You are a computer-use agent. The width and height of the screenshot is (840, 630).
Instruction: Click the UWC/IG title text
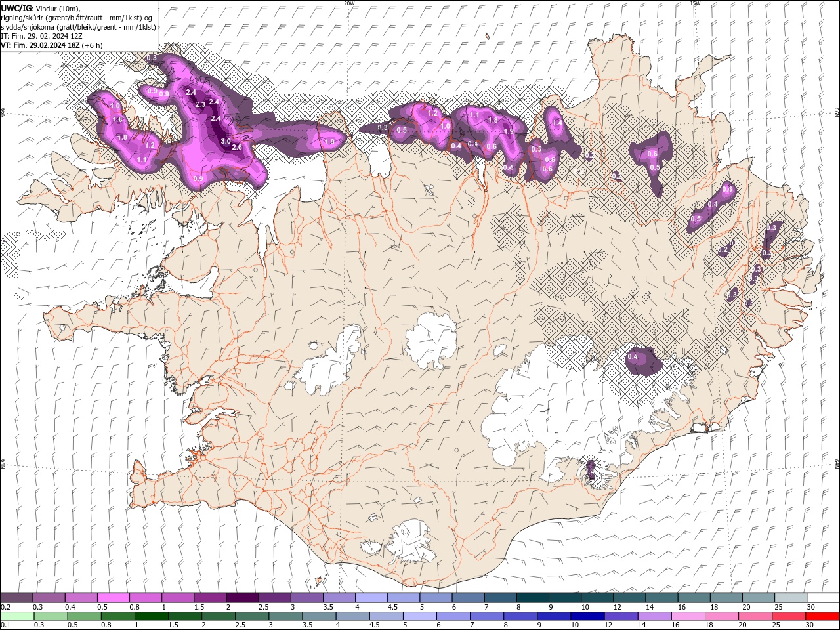coord(16,7)
